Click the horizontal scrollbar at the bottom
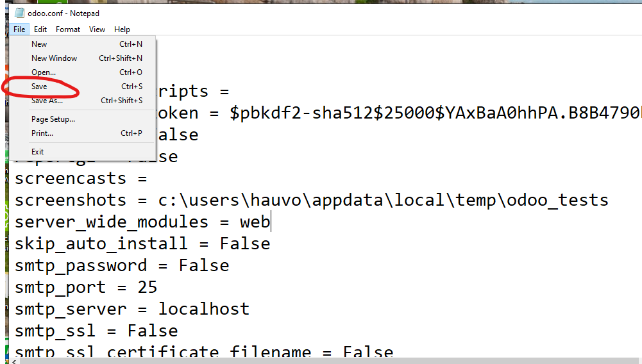Screen dimensions: 642x364 point(321,360)
